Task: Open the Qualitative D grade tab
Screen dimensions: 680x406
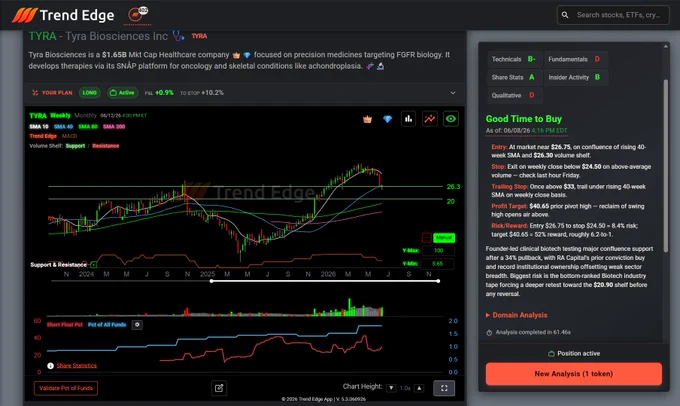Action: click(x=513, y=95)
